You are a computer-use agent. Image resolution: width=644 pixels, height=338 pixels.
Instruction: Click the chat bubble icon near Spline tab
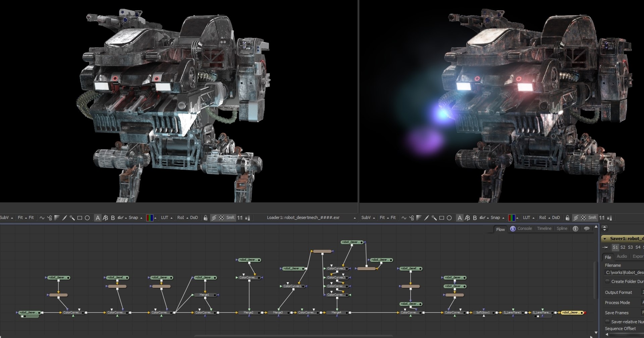[587, 228]
